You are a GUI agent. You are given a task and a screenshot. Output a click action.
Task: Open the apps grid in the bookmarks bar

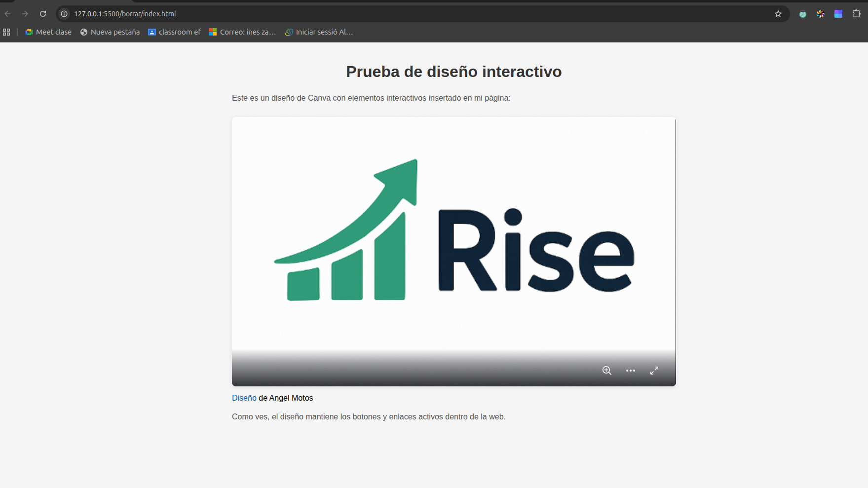[x=6, y=32]
